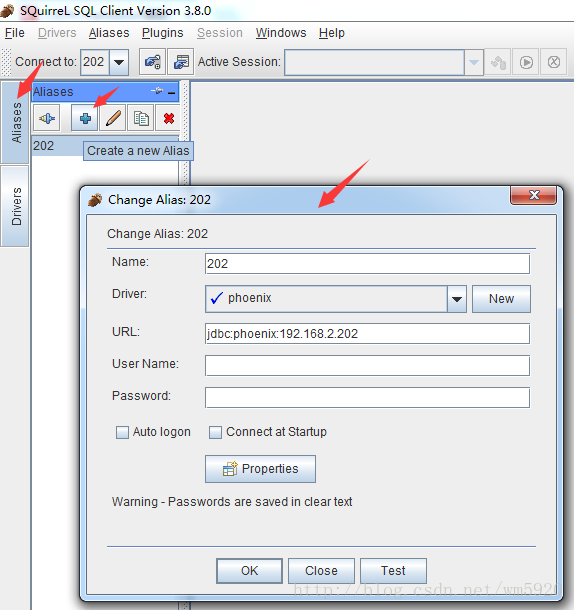Open the Windows menu
Image resolution: width=574 pixels, height=610 pixels.
(281, 33)
